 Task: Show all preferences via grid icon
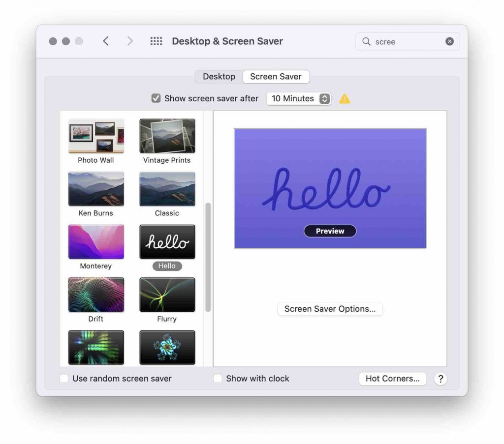[x=156, y=41]
